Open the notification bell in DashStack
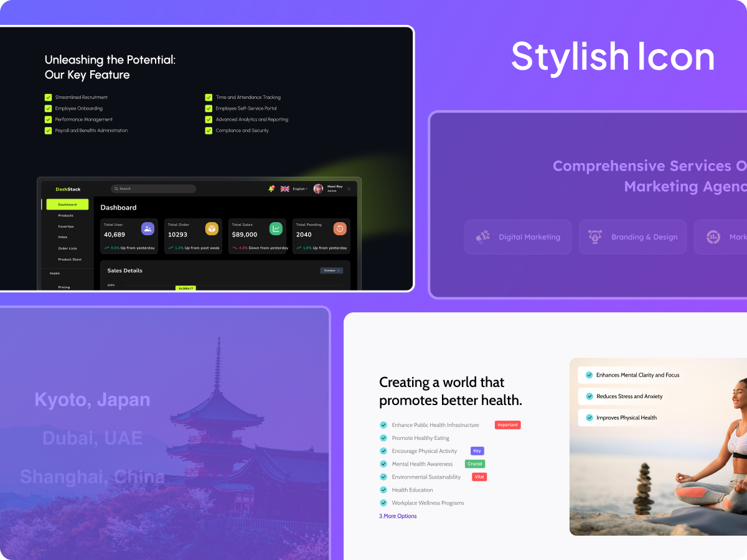Screen dimensions: 747x560 coord(271,189)
